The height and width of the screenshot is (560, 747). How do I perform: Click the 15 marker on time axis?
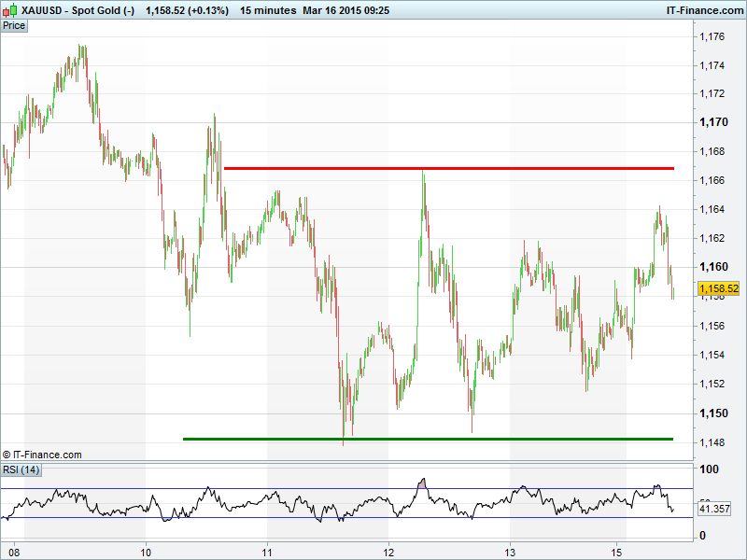point(617,551)
